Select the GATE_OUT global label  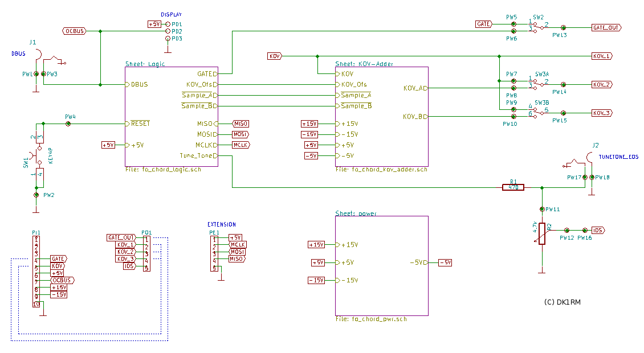click(606, 27)
